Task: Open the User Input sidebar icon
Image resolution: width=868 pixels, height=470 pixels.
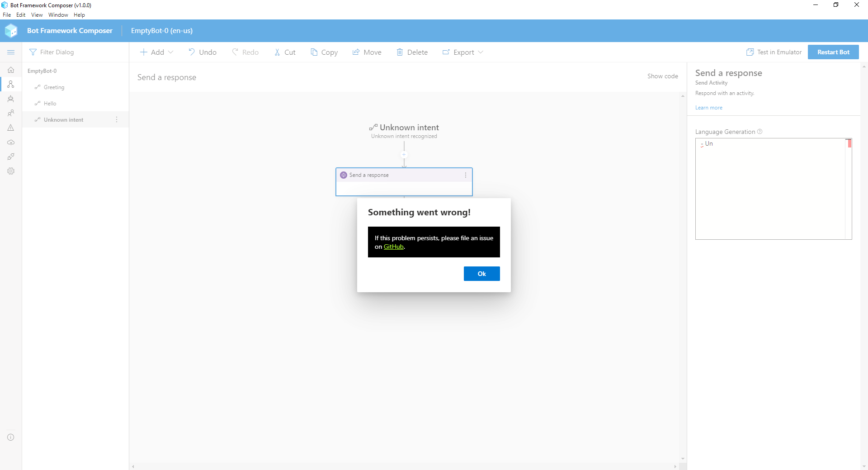Action: (11, 113)
